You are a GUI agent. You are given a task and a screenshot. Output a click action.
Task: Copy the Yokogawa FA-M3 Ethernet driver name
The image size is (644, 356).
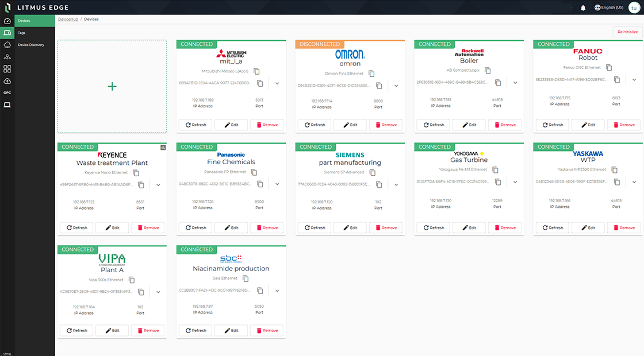[495, 170]
